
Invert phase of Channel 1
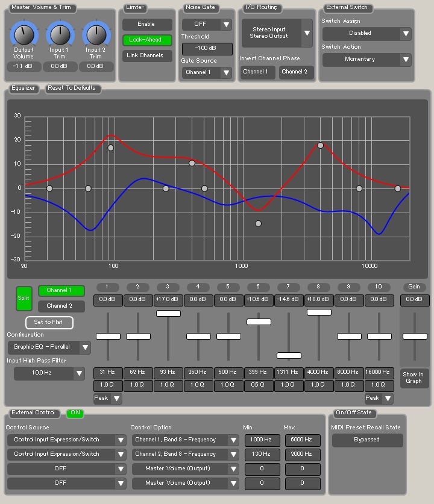point(257,72)
